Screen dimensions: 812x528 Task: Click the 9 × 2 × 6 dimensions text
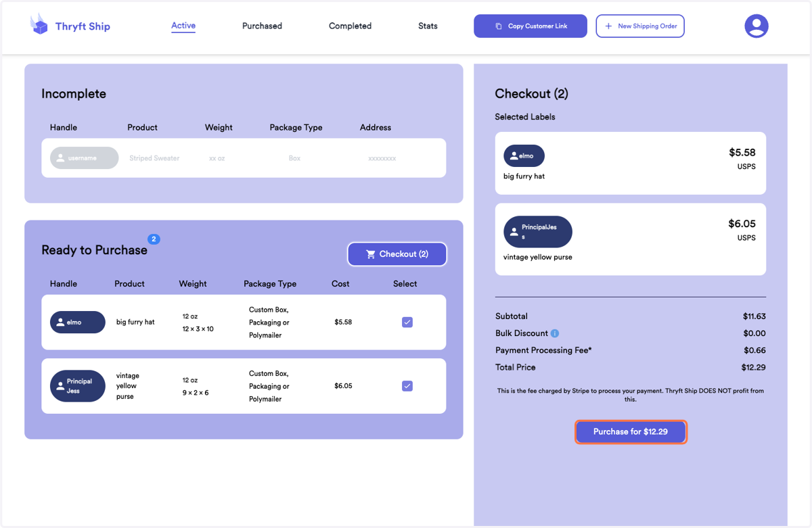[196, 393]
